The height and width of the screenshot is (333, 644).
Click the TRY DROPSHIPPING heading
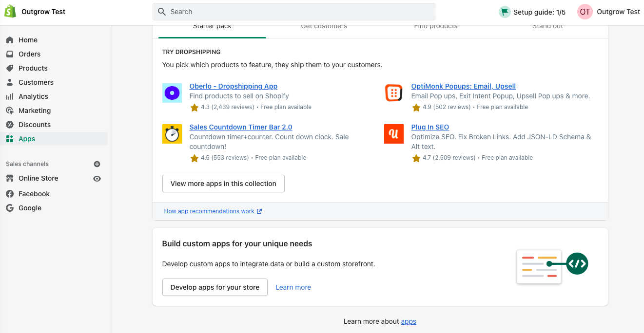tap(192, 52)
